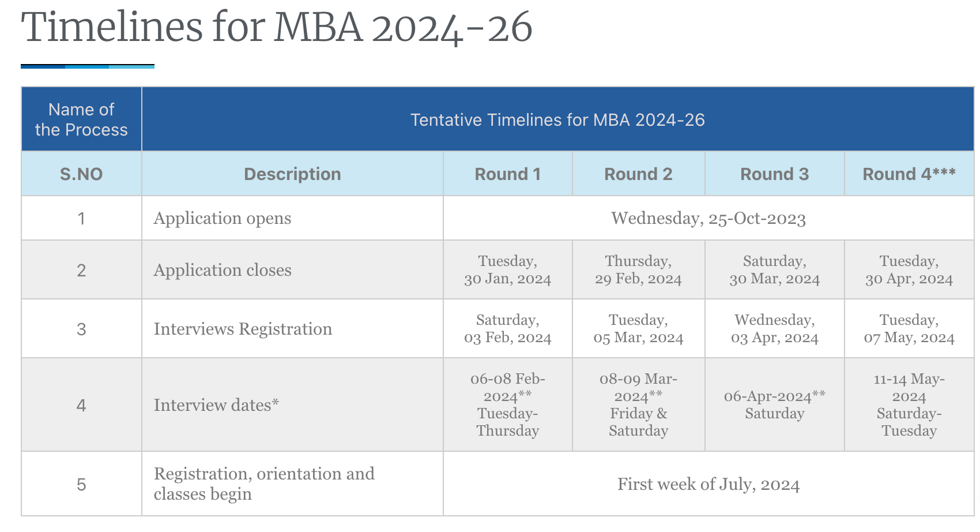Click the 'Timelines for MBA 2024-26' heading
980x532 pixels.
pyautogui.click(x=277, y=27)
